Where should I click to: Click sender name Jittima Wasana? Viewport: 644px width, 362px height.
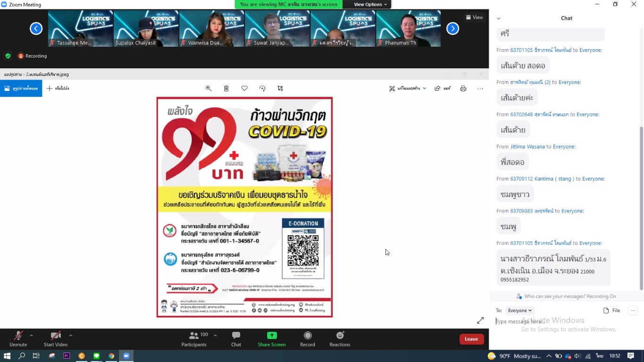pos(527,147)
